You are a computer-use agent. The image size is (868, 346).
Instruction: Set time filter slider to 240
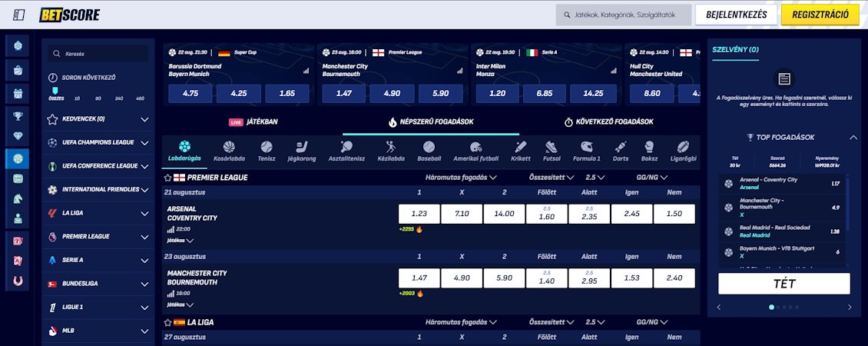pyautogui.click(x=119, y=98)
